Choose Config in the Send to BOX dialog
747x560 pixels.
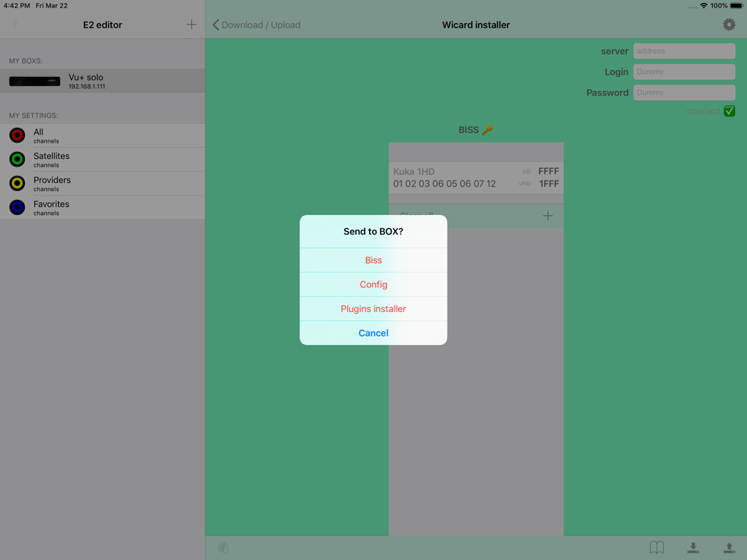click(x=373, y=284)
